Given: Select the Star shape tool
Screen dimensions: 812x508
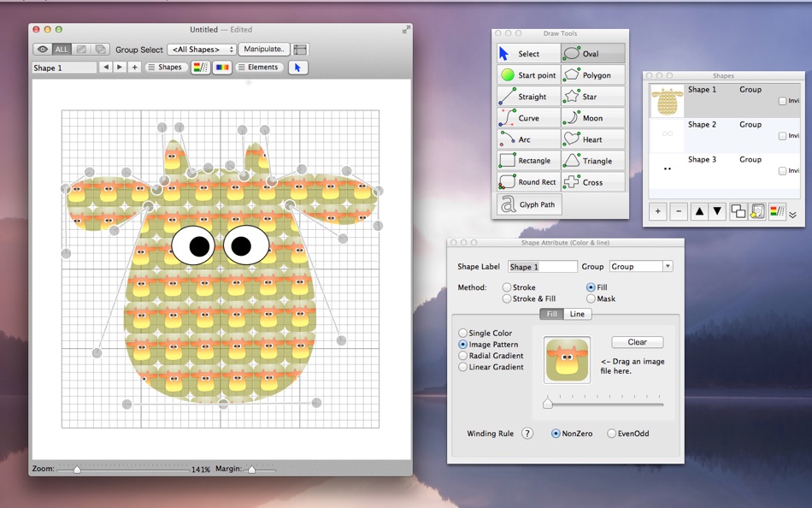Looking at the screenshot, I should [x=593, y=97].
